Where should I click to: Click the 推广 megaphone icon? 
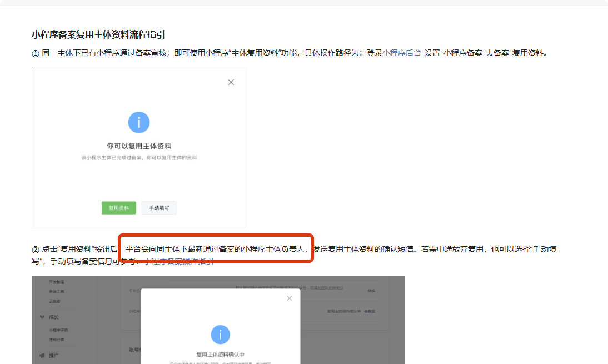click(42, 356)
